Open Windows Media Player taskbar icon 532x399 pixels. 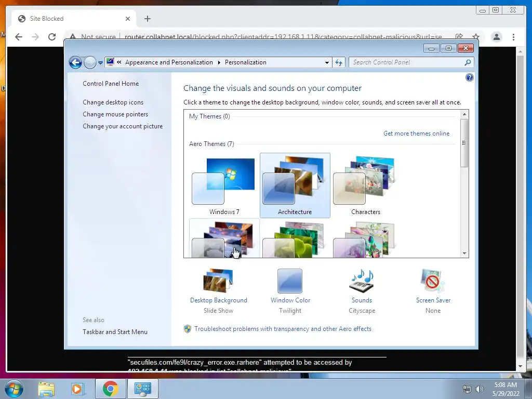click(78, 389)
